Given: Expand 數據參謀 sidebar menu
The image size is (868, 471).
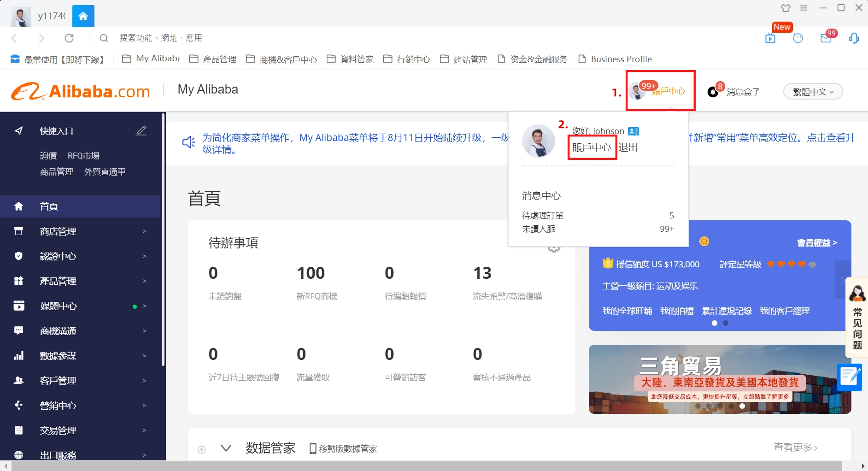Looking at the screenshot, I should point(81,356).
